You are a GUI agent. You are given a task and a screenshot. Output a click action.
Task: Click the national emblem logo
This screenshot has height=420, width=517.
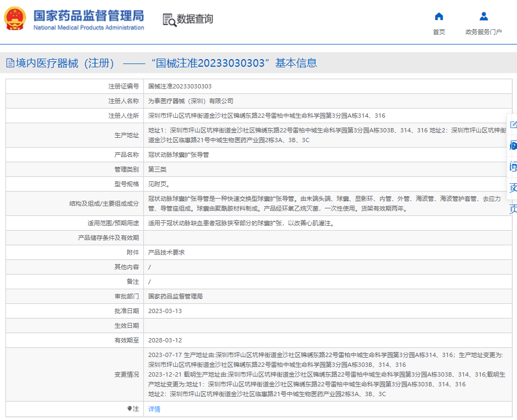[x=15, y=18]
